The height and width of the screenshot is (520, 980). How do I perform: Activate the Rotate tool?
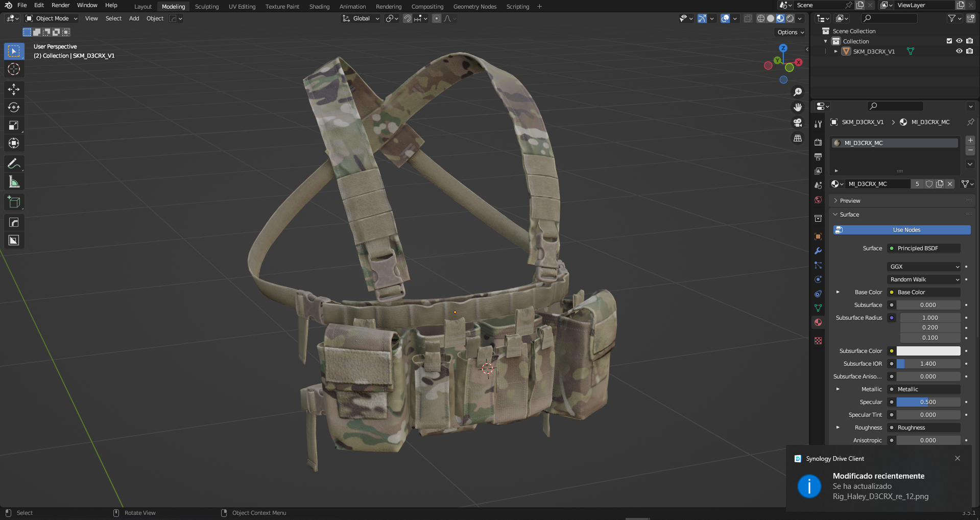[14, 107]
